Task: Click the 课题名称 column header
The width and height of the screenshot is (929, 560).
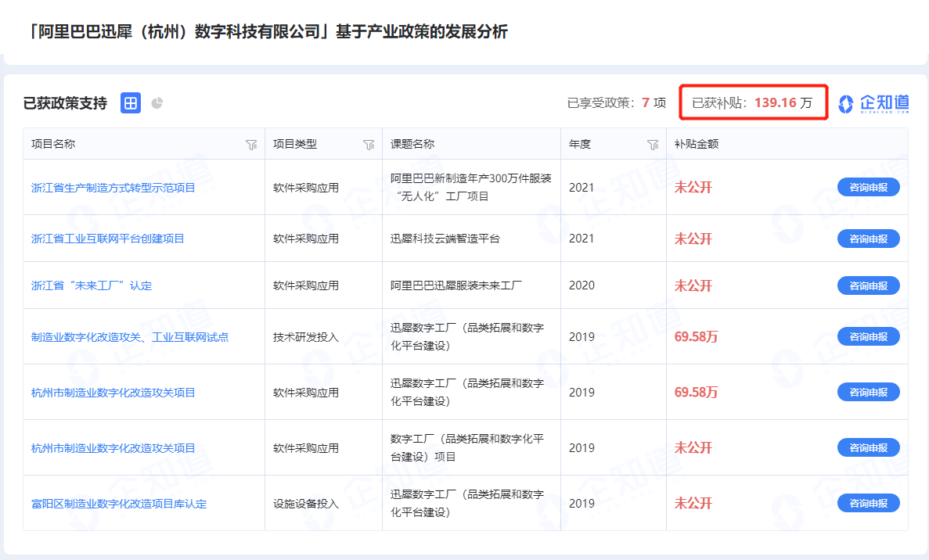Action: click(412, 144)
